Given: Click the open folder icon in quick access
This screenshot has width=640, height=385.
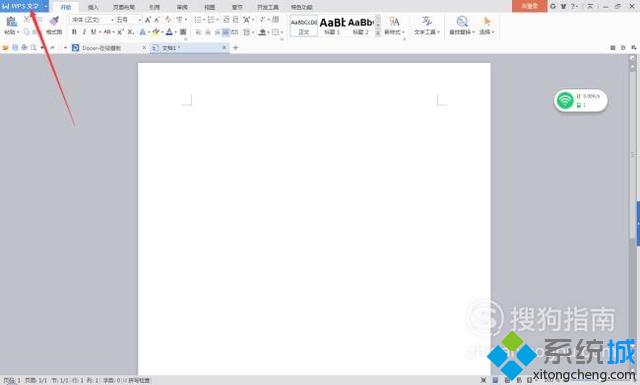Looking at the screenshot, I should (5, 48).
